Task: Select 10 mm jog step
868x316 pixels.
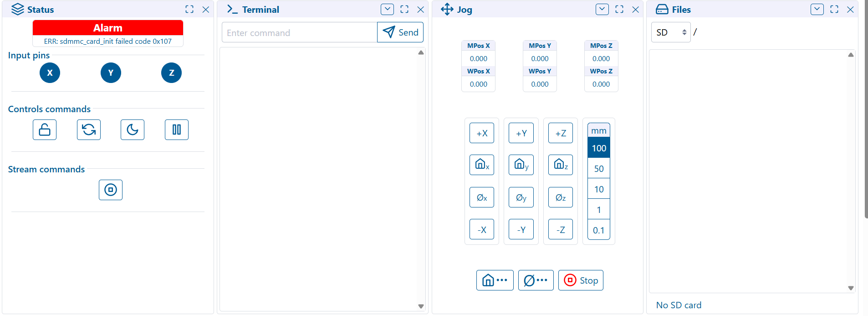Action: (599, 189)
